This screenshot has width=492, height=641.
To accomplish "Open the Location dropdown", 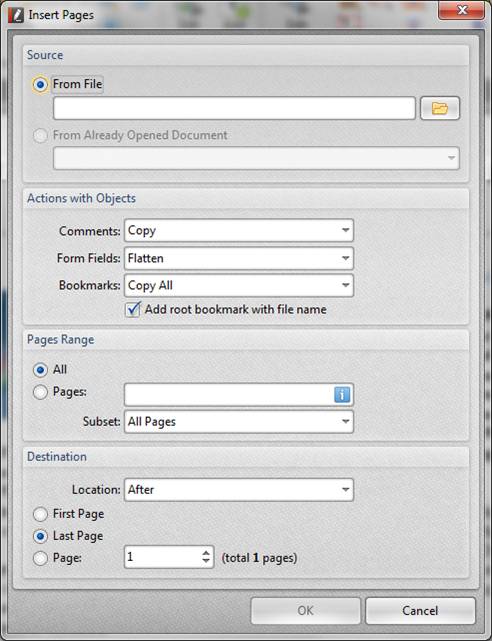I will click(x=239, y=490).
